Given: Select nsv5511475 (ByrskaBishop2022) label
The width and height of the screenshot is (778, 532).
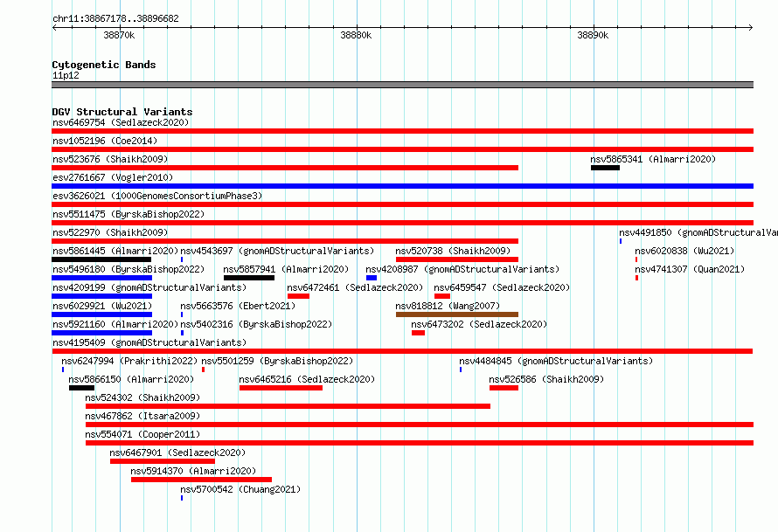Looking at the screenshot, I should 129,214.
